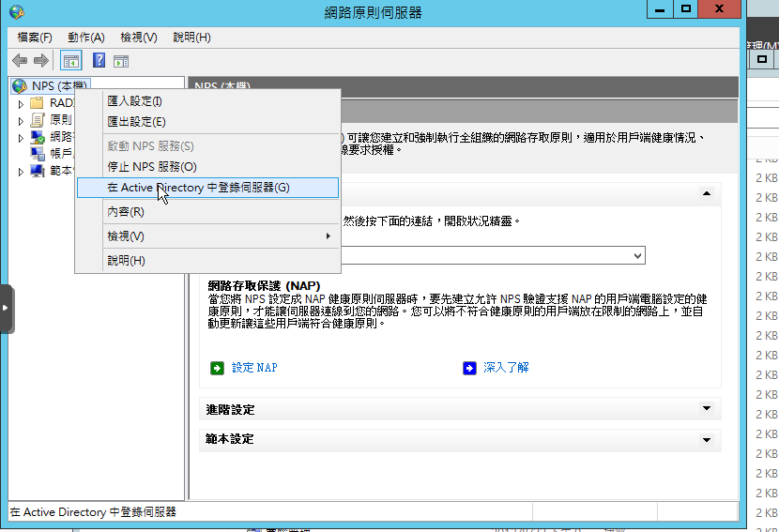Click 停止 NPS 服務(O) in context menu
The image size is (779, 532).
coord(152,167)
